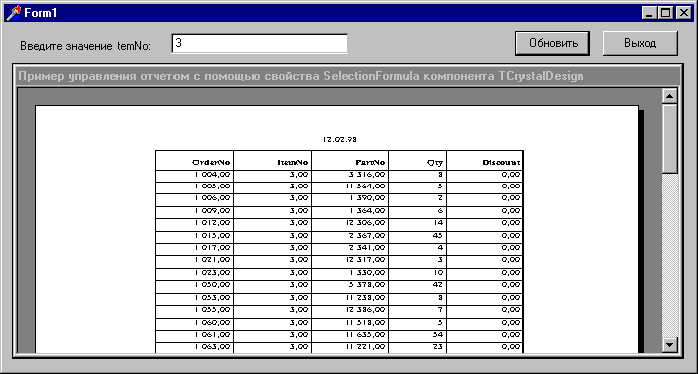The image size is (698, 374).
Task: Click PartNo value 1 364,00
Action: coord(368,210)
